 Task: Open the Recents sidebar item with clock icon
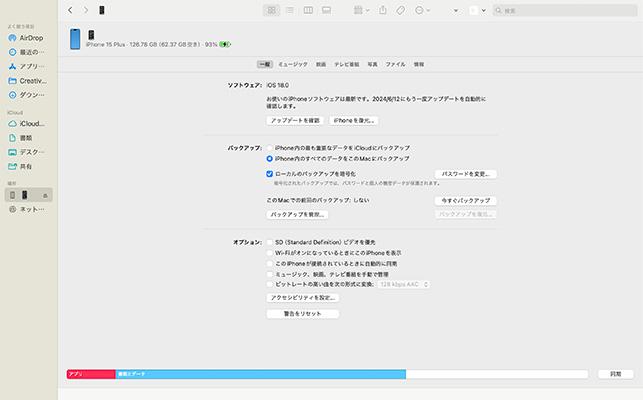pos(27,52)
